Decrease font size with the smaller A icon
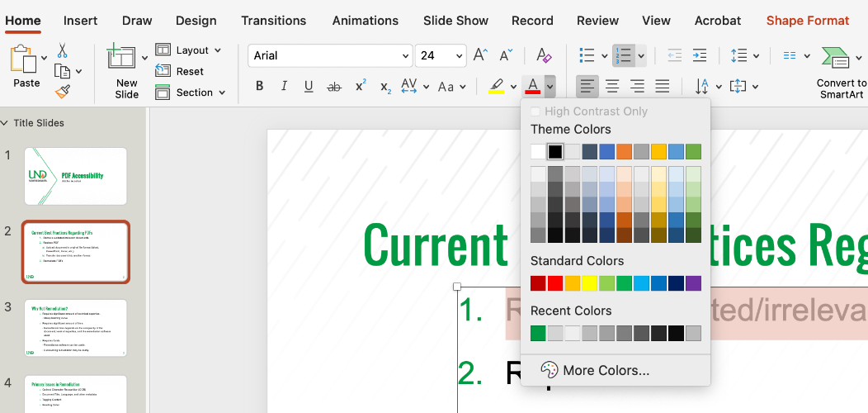The height and width of the screenshot is (413, 868). [506, 55]
